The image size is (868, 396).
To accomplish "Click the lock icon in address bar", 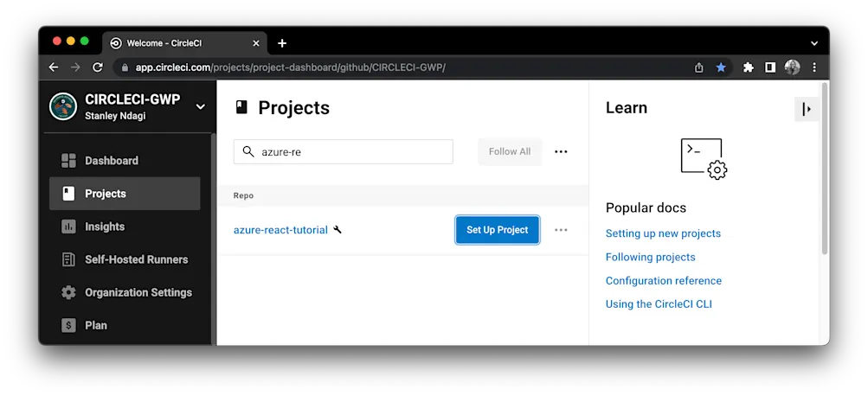I will pos(125,67).
